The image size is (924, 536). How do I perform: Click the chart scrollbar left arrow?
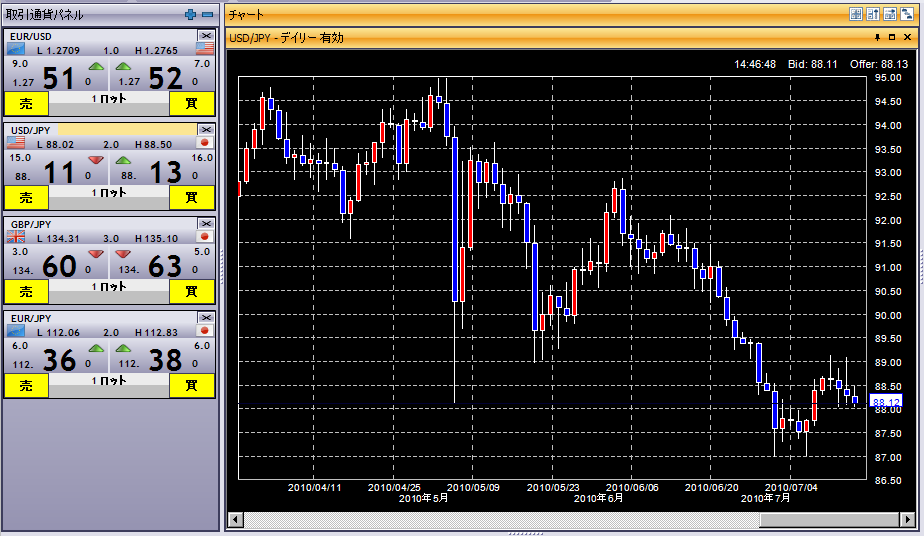click(236, 520)
